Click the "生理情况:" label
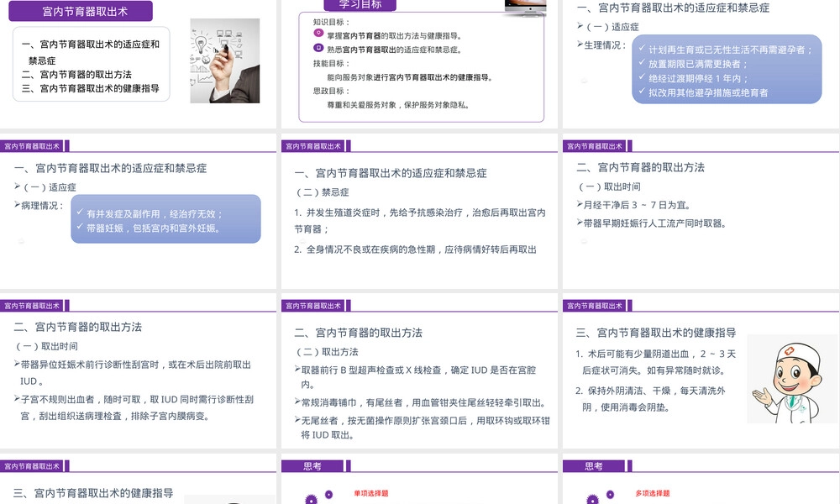This screenshot has width=840, height=504. pyautogui.click(x=605, y=45)
